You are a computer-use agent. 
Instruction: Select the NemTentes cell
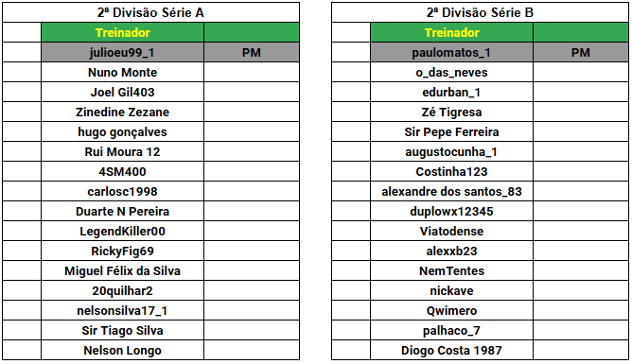coord(452,270)
